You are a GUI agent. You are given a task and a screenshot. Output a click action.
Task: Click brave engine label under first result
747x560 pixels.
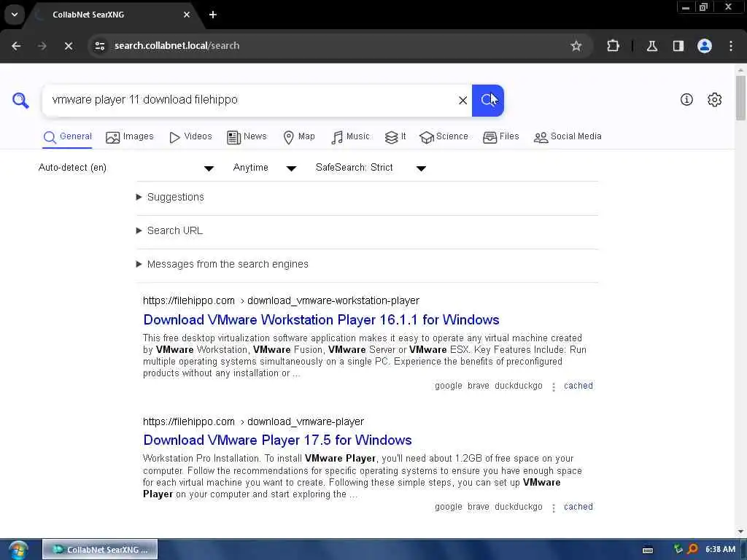479,386
